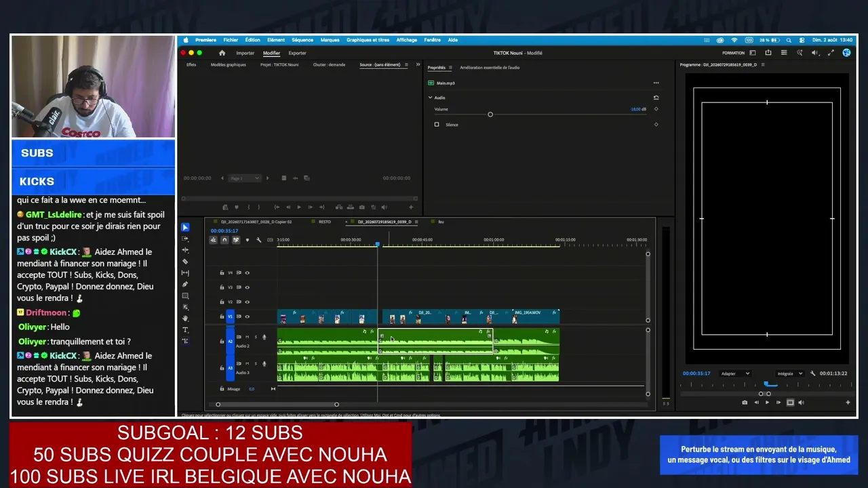Open the quick export share icon

768,53
